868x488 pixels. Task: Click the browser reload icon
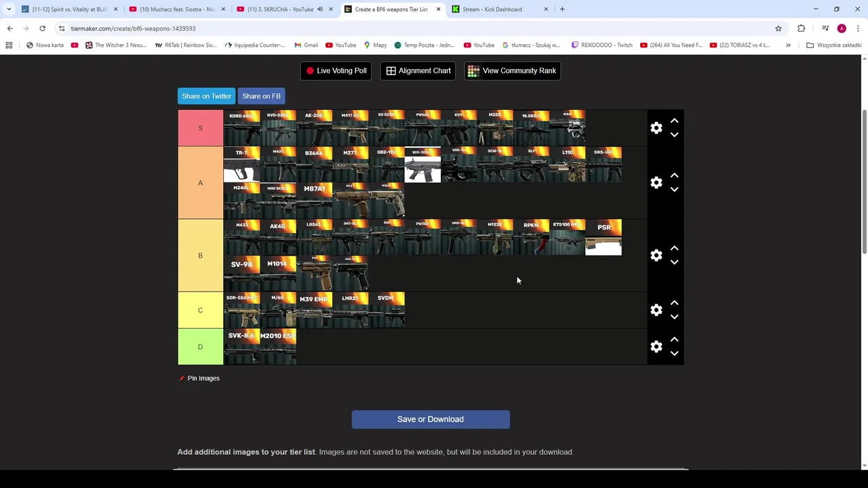click(42, 28)
